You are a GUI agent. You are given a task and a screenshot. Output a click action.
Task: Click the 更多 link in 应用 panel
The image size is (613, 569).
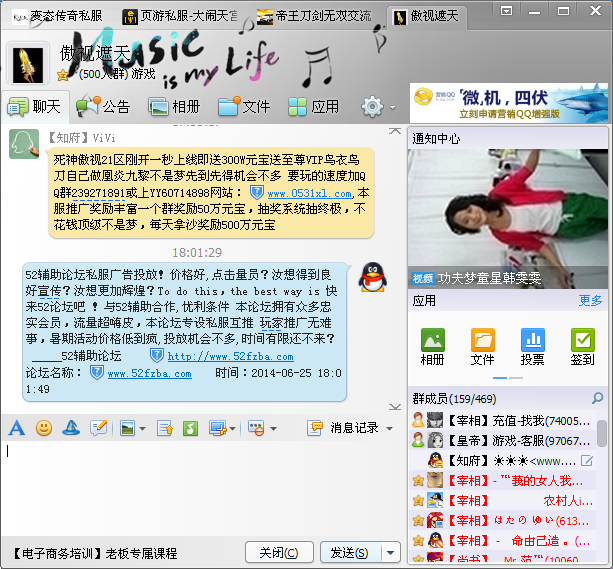(590, 300)
